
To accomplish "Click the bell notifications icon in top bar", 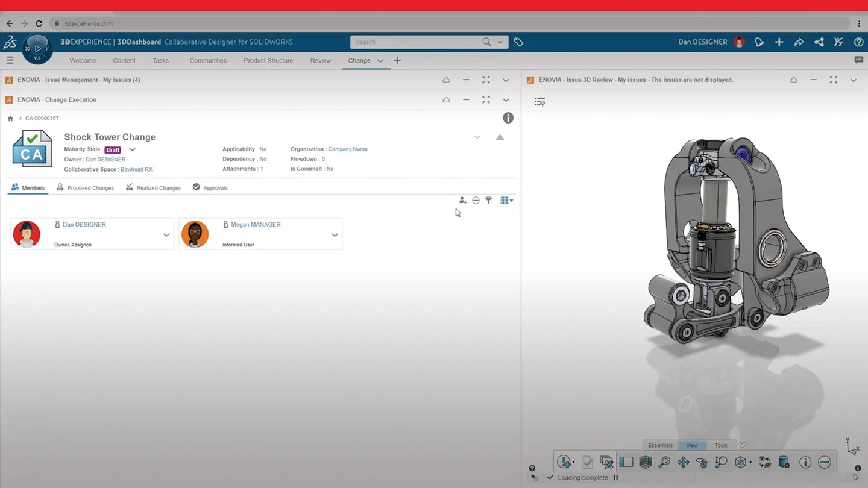I will (x=759, y=42).
